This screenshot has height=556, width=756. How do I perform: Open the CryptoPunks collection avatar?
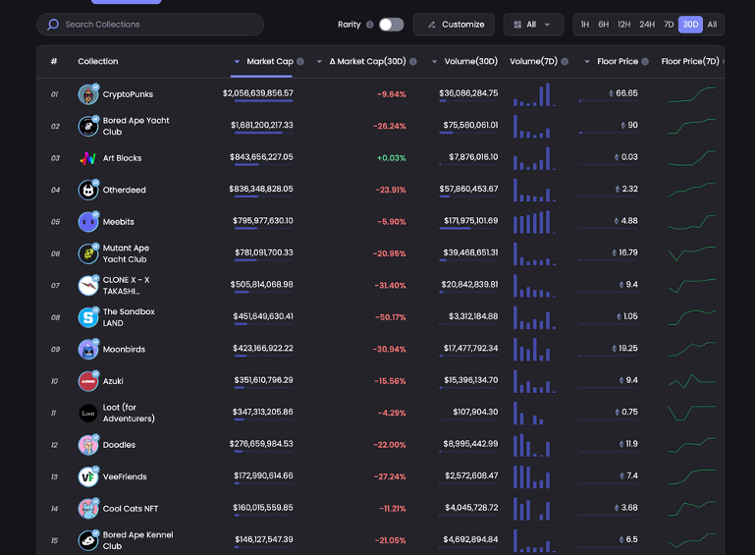click(x=88, y=94)
